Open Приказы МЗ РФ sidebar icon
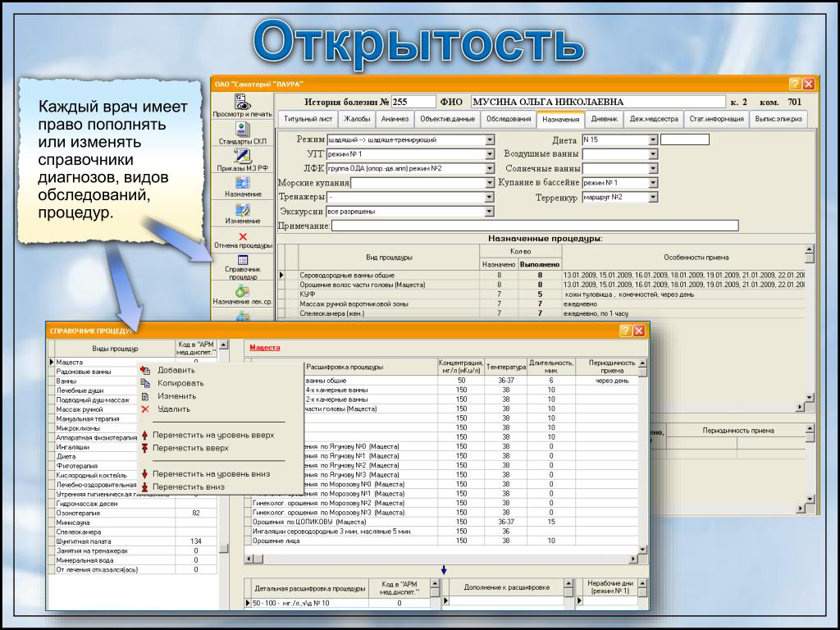The image size is (840, 630). click(x=242, y=156)
